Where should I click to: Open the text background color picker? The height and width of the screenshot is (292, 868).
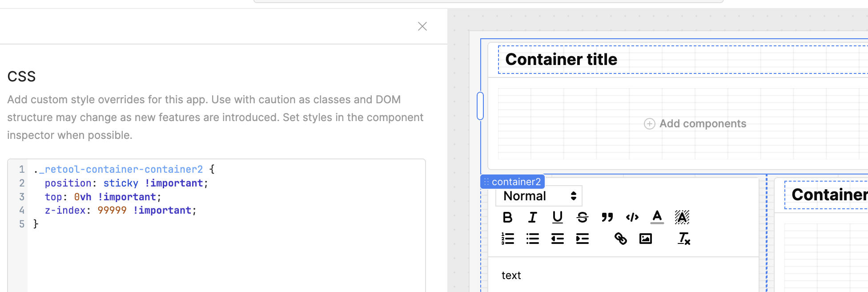682,217
